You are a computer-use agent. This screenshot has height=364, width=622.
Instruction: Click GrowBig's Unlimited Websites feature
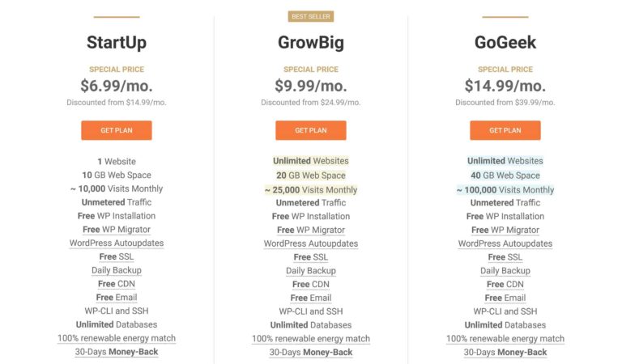(x=310, y=161)
